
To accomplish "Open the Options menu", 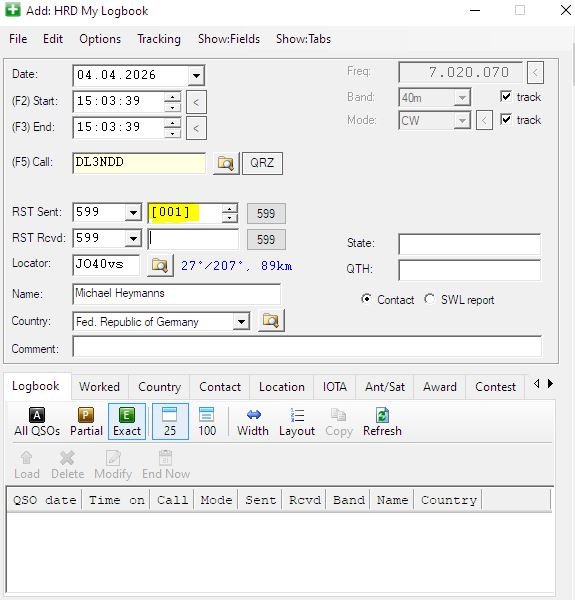I will (x=100, y=39).
